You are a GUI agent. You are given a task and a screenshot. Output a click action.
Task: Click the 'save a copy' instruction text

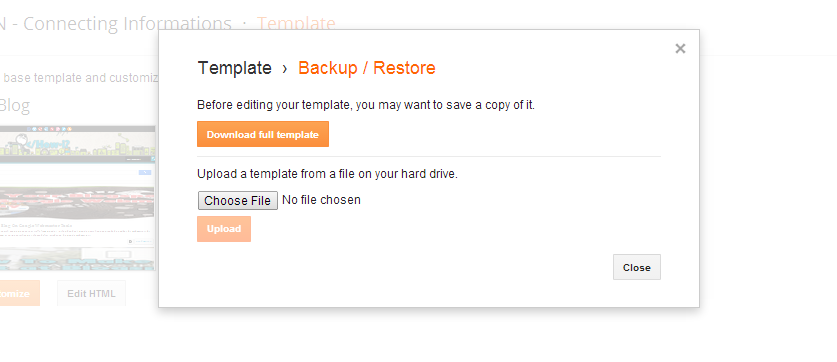366,105
